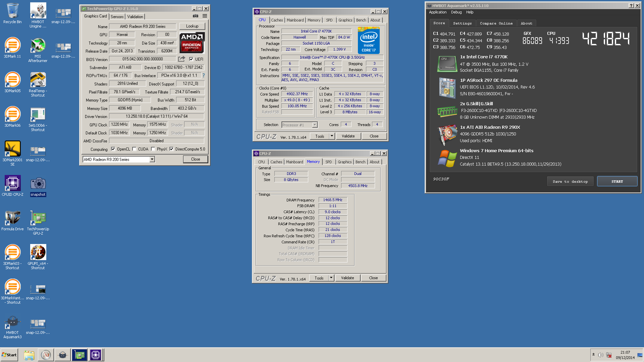Click Validate in upper CPU-Z window
Viewport: 644px width, 362px height.
pos(348,136)
